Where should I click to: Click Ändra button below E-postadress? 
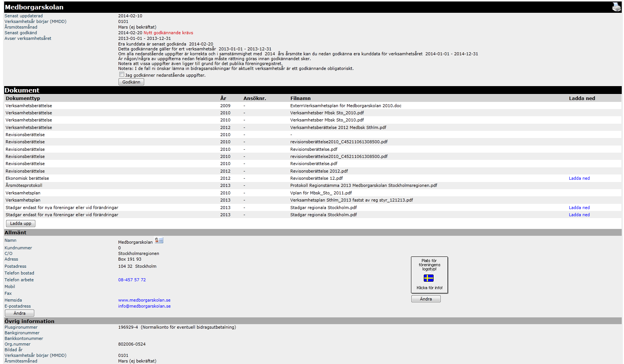click(20, 313)
